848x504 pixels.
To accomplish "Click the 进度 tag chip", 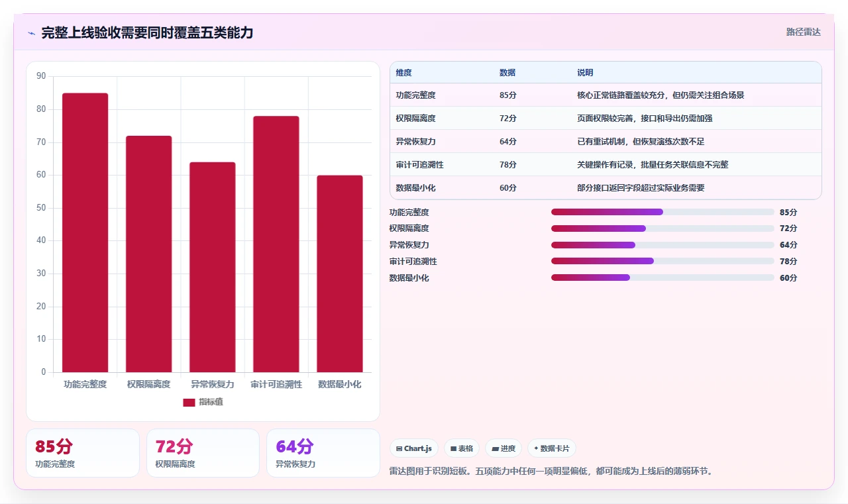I will coord(503,448).
